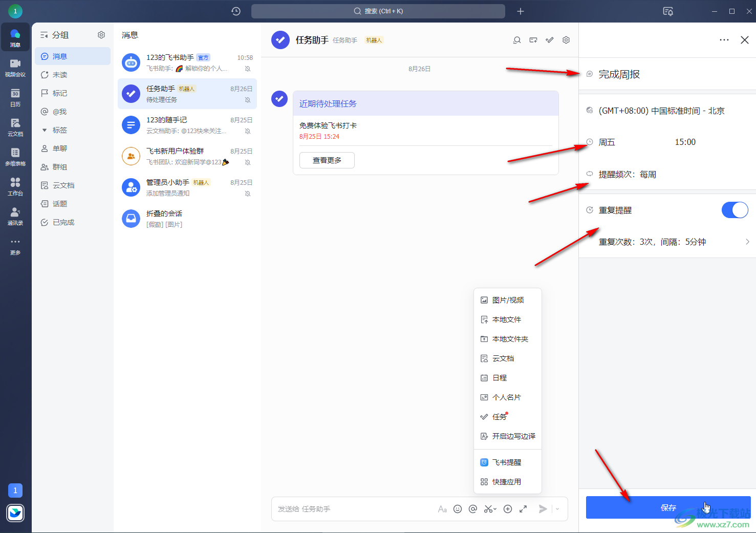The height and width of the screenshot is (533, 756).
Task: Select 日程 from the attachment menu
Action: point(508,378)
